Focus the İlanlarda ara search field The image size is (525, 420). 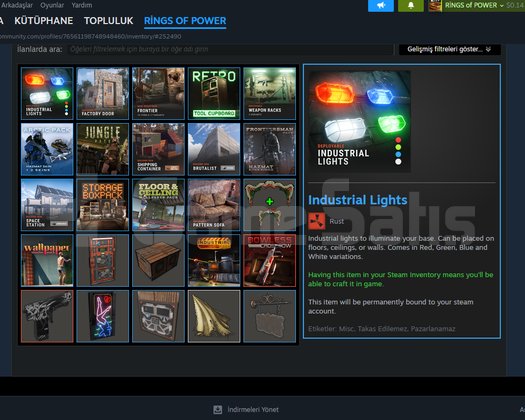click(x=231, y=49)
